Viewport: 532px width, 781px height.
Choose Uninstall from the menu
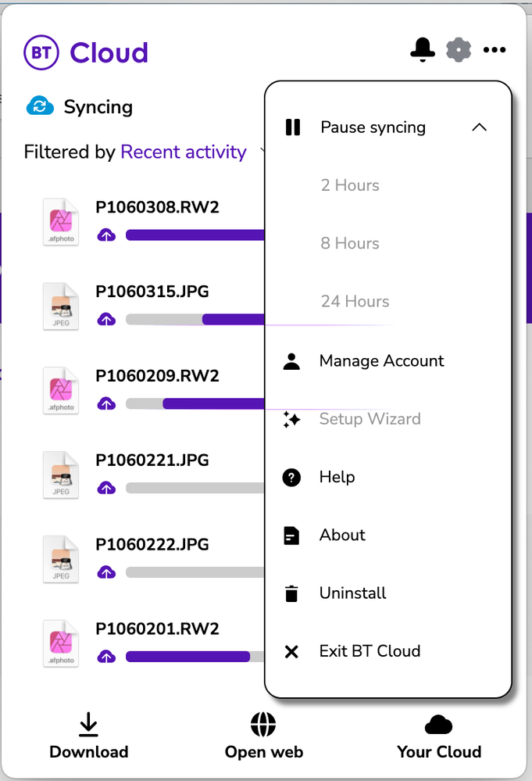[x=352, y=593]
